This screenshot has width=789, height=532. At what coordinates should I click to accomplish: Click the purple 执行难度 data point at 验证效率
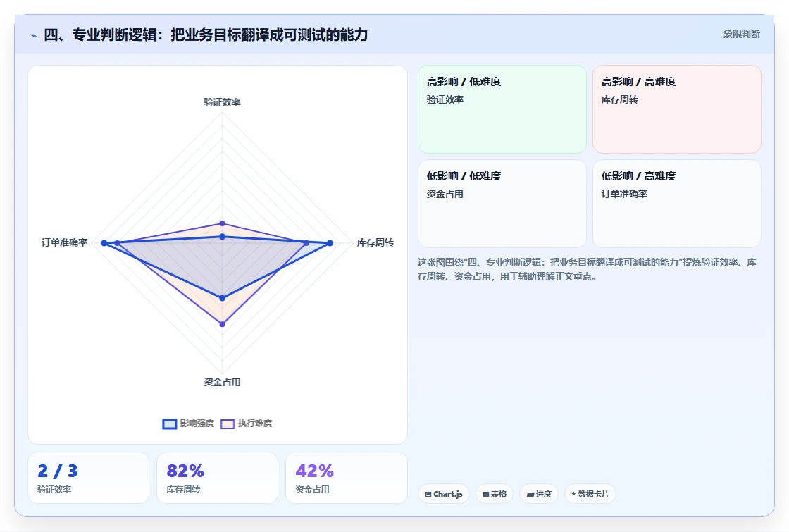point(223,223)
